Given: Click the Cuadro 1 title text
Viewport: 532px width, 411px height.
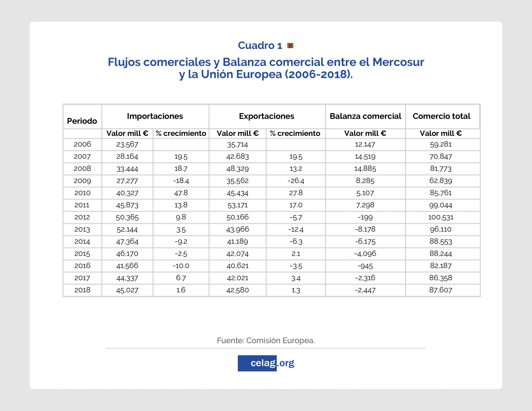Looking at the screenshot, I should coord(260,45).
